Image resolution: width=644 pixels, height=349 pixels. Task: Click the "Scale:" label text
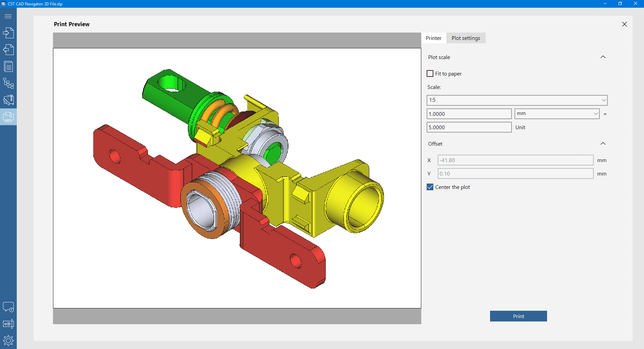434,87
